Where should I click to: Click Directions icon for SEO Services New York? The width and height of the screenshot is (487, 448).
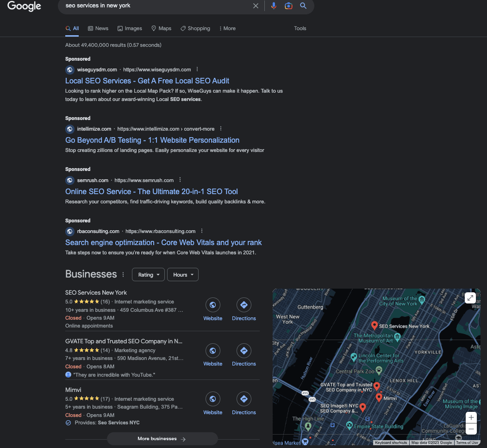(244, 305)
